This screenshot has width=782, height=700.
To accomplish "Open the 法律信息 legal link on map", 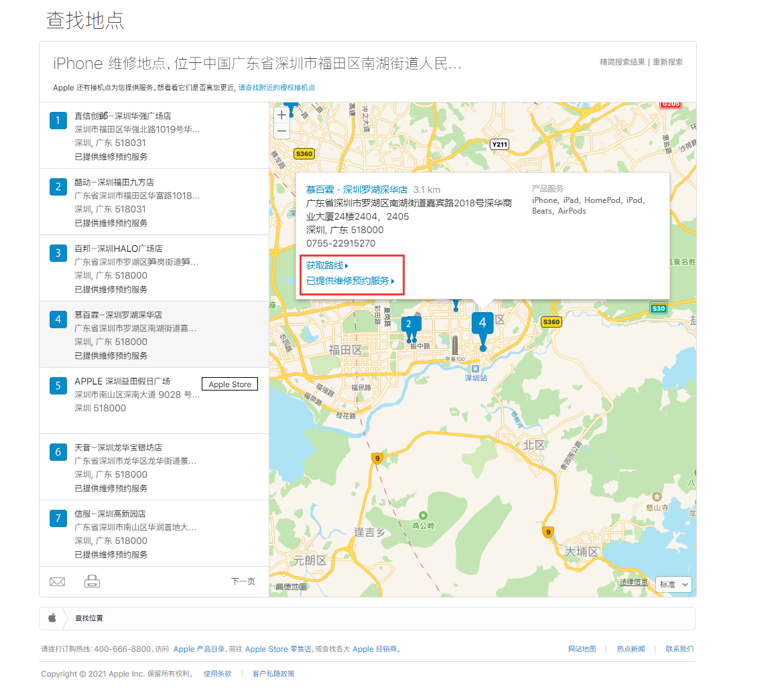I will [x=633, y=583].
